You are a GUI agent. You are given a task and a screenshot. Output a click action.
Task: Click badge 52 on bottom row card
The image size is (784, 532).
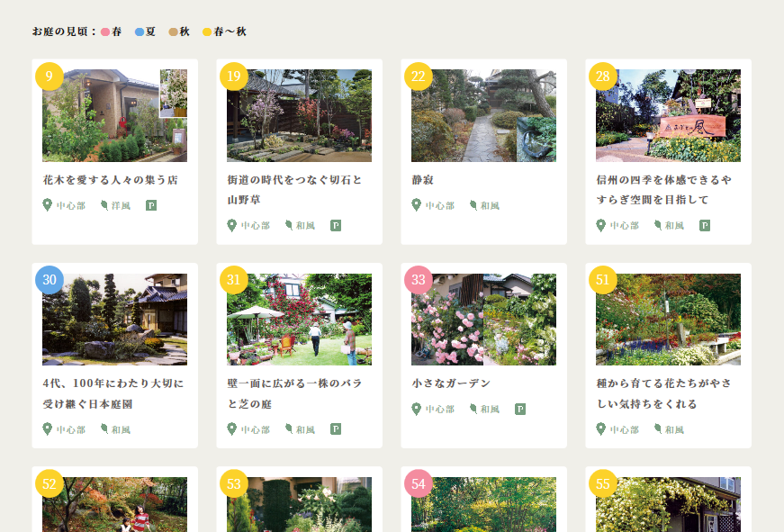click(x=49, y=483)
